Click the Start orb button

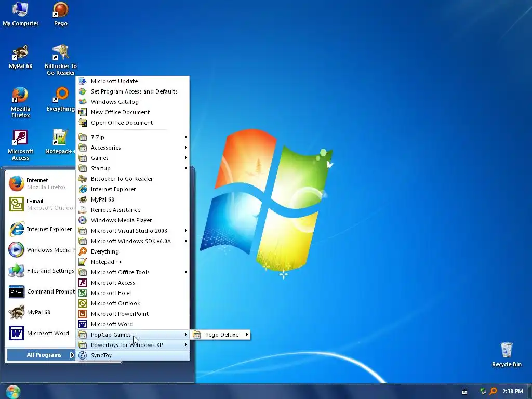tap(13, 392)
